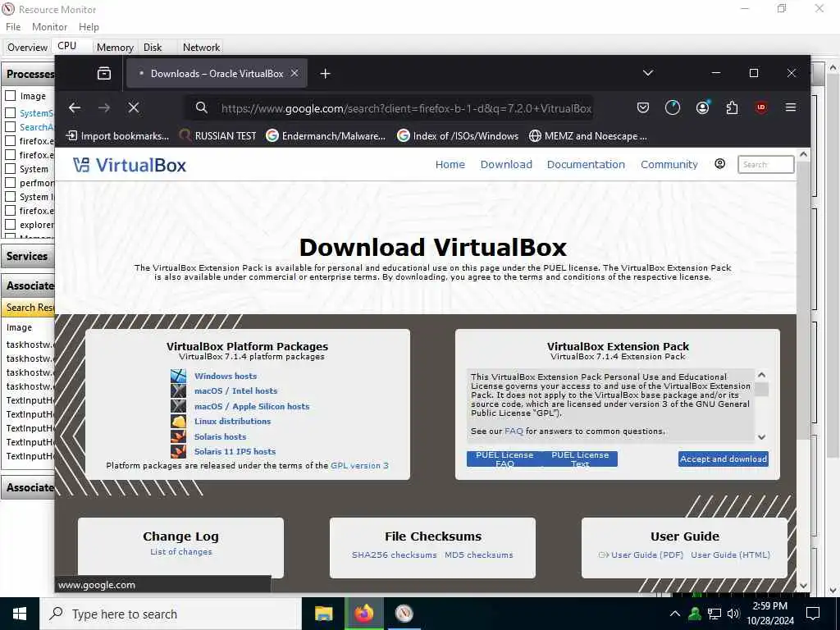
Task: Open the Firefox account icon
Action: 702,107
